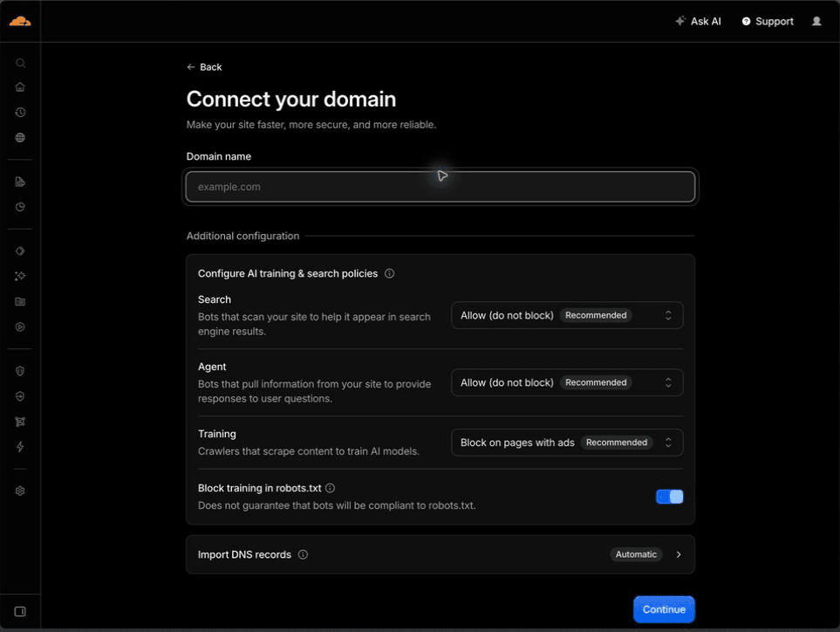Image resolution: width=840 pixels, height=632 pixels.
Task: Click the Continue button
Action: 664,609
